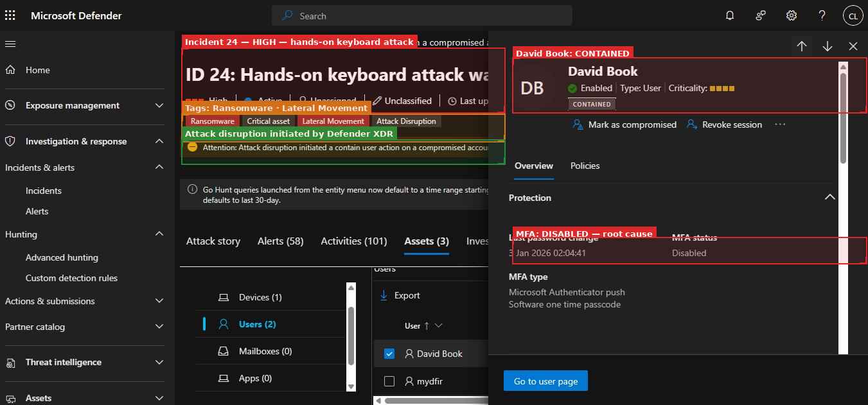Screen dimensions: 868x405
Task: Collapse Hunting group
Action: [159, 234]
